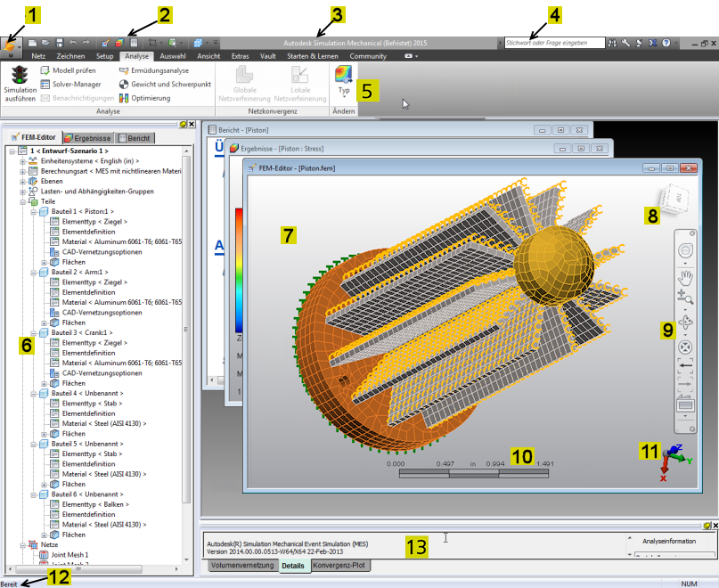Pin the browser panel with pin icon

(183, 125)
